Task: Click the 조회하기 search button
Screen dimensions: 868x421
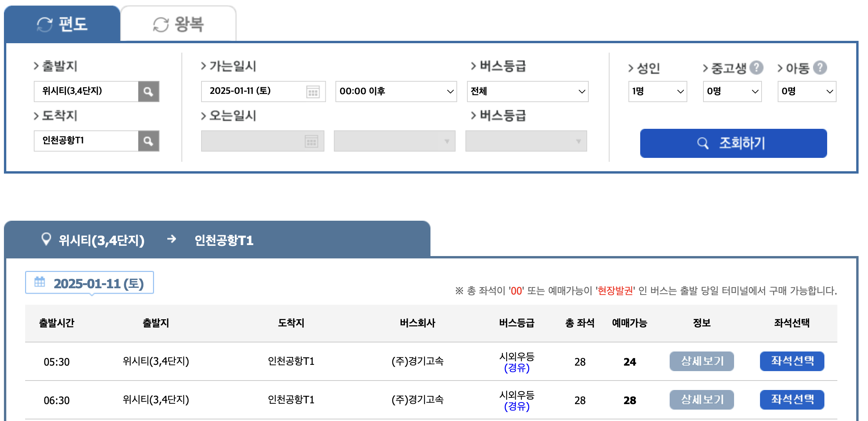Action: [733, 143]
